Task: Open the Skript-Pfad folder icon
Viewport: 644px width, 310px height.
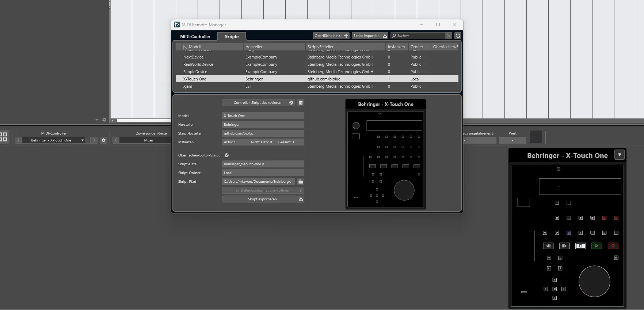Action: coord(301,182)
